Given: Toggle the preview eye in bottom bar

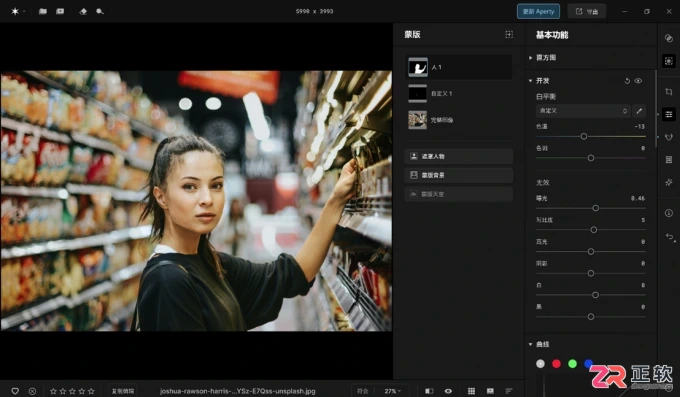Looking at the screenshot, I should tap(448, 391).
